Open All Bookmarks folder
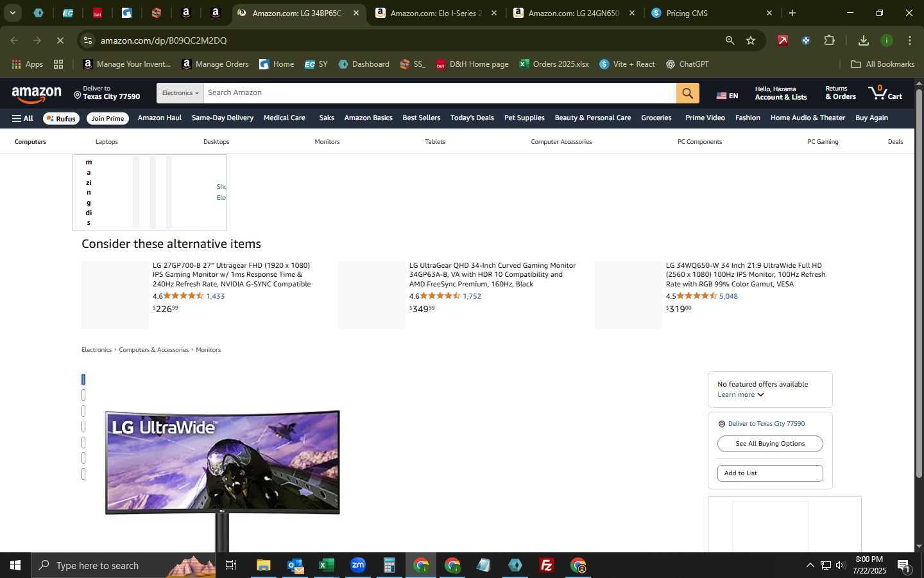Image resolution: width=924 pixels, height=578 pixels. click(882, 64)
